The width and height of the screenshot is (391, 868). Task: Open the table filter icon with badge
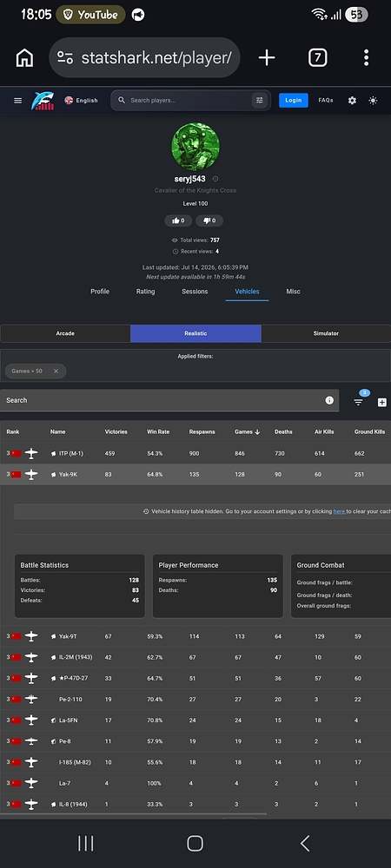point(358,402)
